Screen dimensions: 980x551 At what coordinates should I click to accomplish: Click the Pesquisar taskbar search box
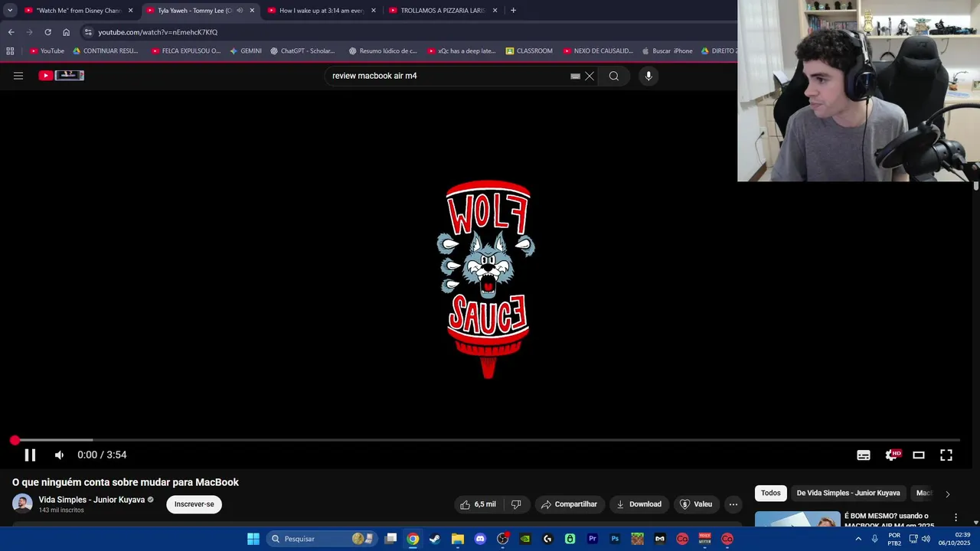tap(322, 539)
